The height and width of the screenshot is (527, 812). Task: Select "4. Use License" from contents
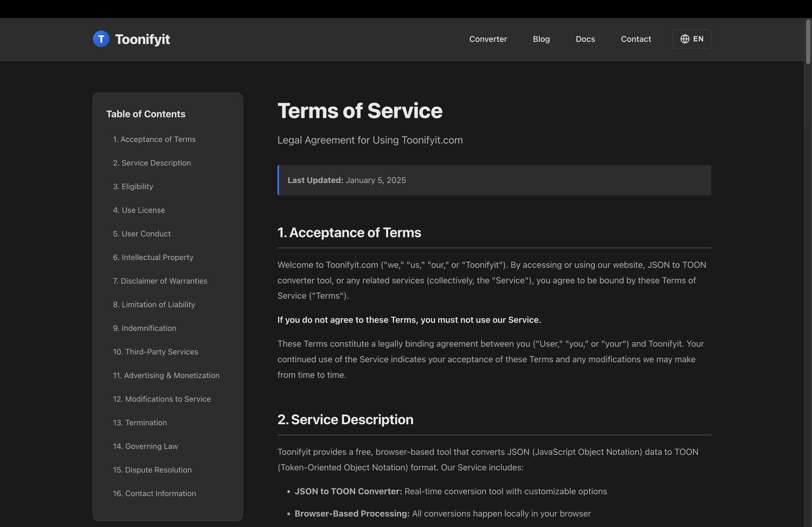click(139, 210)
